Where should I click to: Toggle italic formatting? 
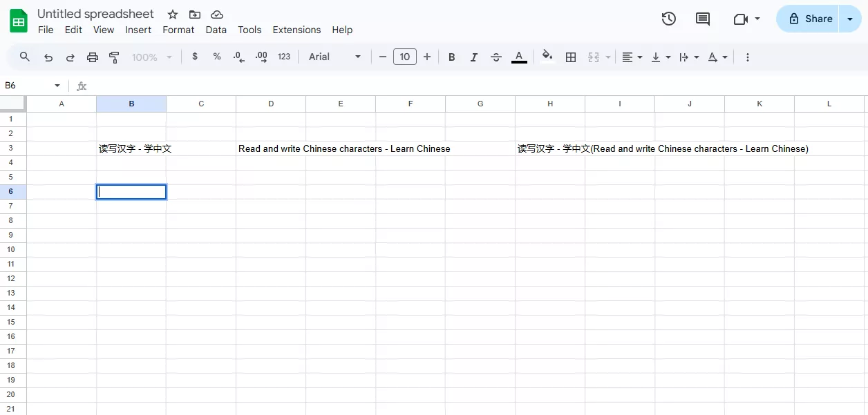click(474, 57)
